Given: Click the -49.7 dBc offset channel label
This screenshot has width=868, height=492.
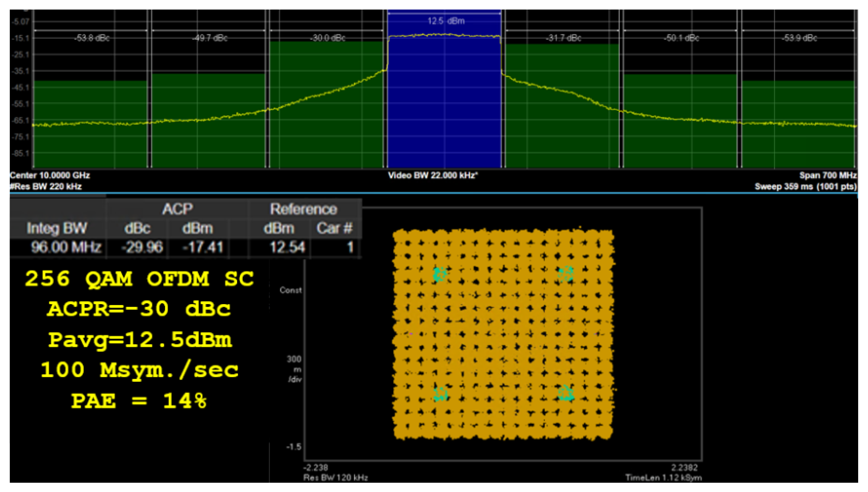Looking at the screenshot, I should coord(210,38).
